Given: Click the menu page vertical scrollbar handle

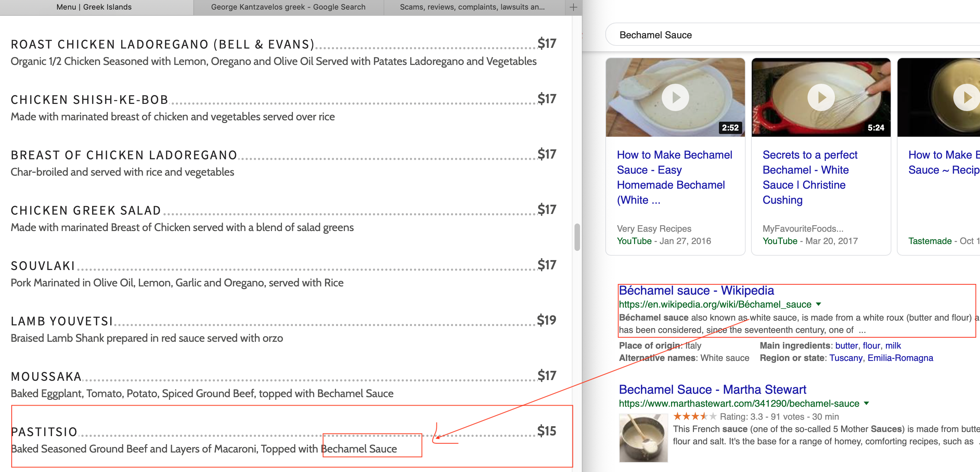Looking at the screenshot, I should (x=577, y=237).
